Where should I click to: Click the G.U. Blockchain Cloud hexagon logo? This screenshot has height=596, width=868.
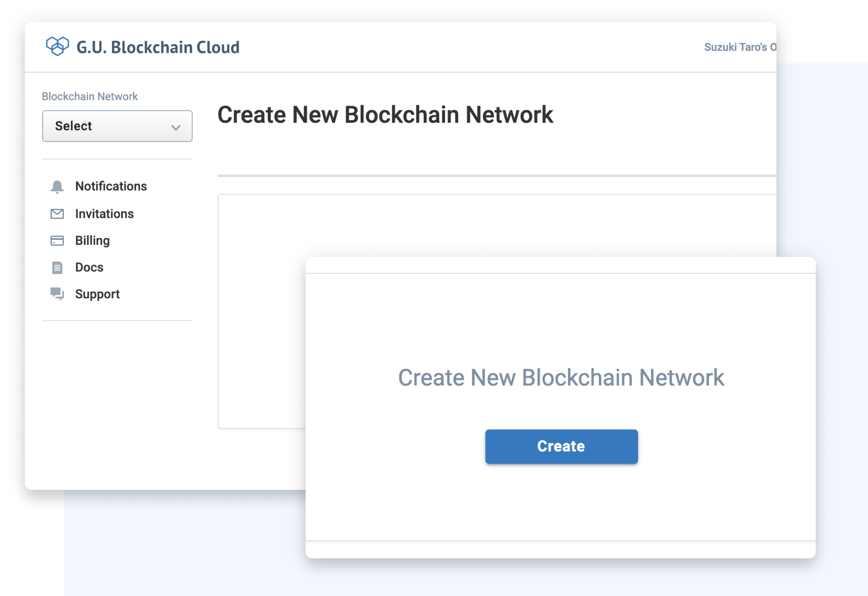[57, 46]
